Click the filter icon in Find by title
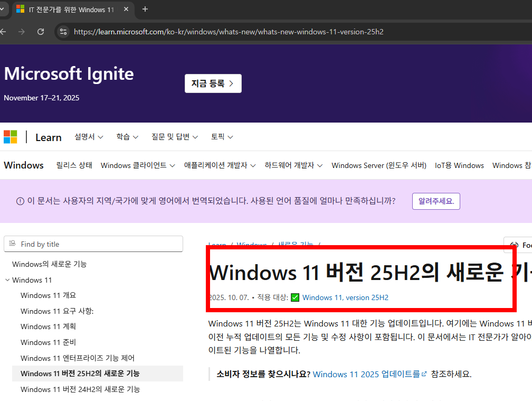The width and height of the screenshot is (532, 401). coord(12,243)
